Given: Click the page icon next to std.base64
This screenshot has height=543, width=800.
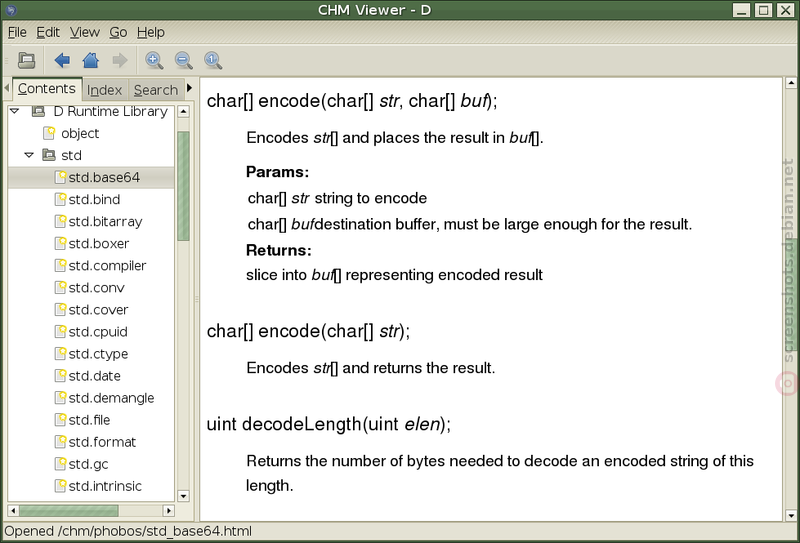Looking at the screenshot, I should tap(60, 177).
